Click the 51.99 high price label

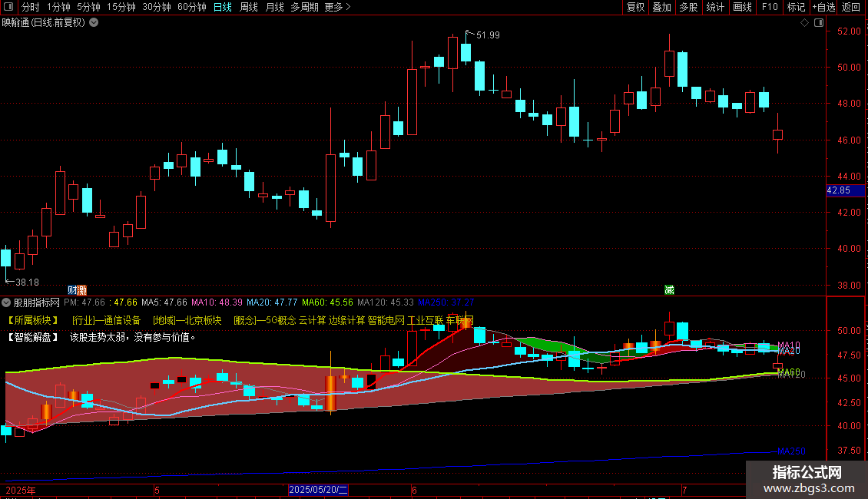click(x=488, y=35)
